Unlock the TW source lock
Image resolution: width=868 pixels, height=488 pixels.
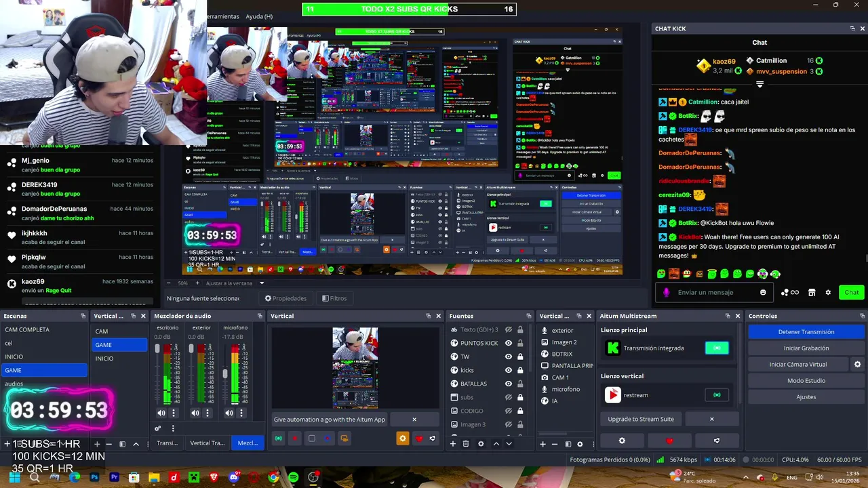click(x=520, y=357)
